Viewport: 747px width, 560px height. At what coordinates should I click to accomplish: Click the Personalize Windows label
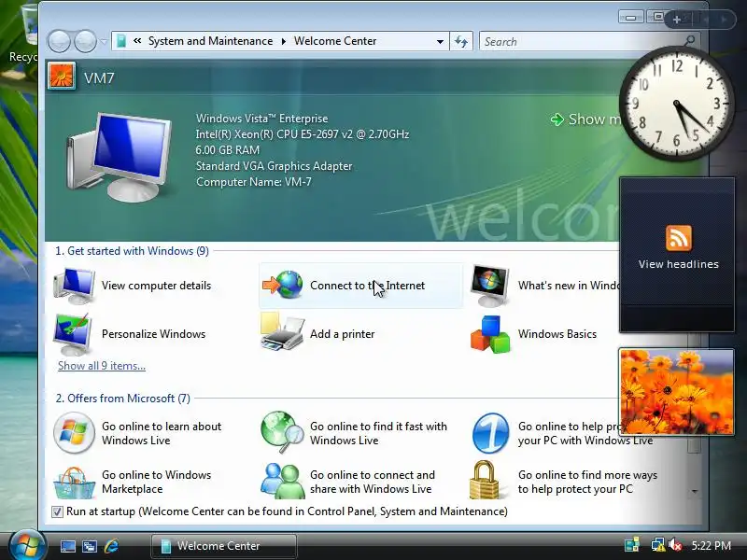[153, 334]
